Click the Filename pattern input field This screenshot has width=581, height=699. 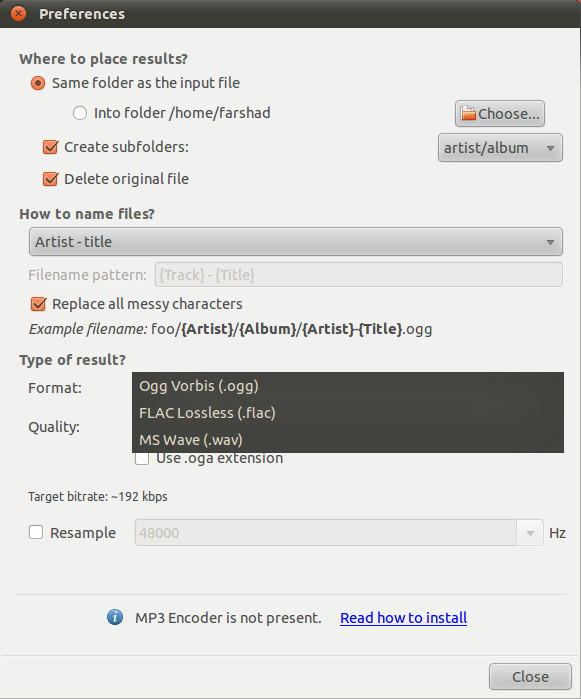(358, 275)
